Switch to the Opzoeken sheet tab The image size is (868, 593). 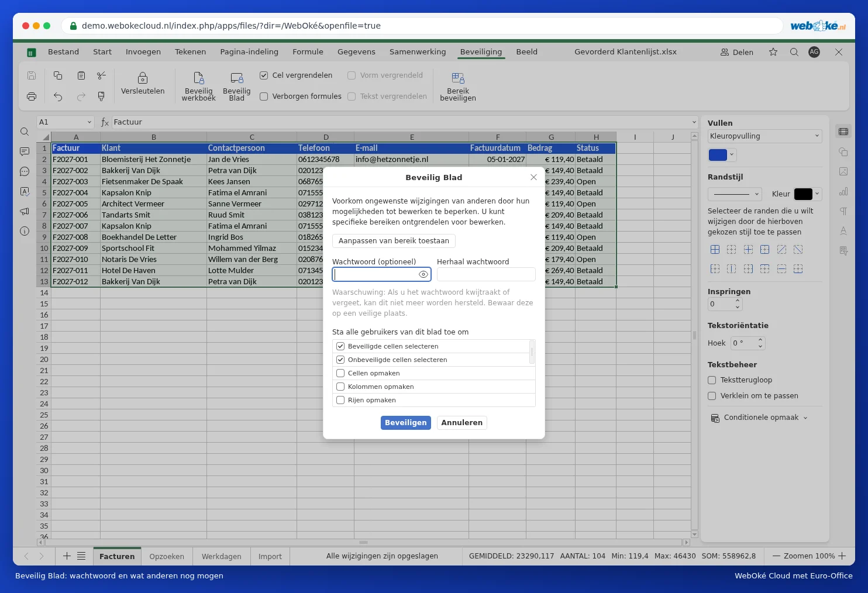(167, 556)
